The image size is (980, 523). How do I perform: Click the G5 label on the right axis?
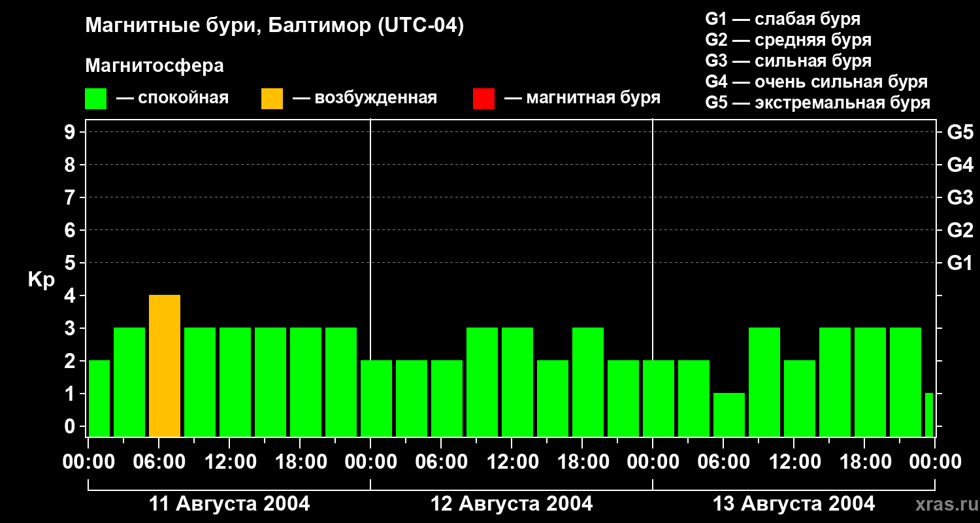pos(960,132)
